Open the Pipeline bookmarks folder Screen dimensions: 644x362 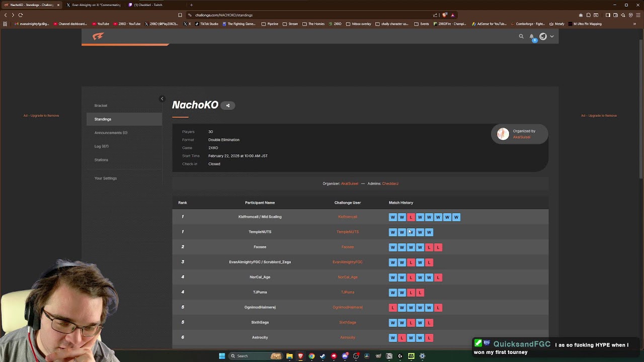pos(270,24)
